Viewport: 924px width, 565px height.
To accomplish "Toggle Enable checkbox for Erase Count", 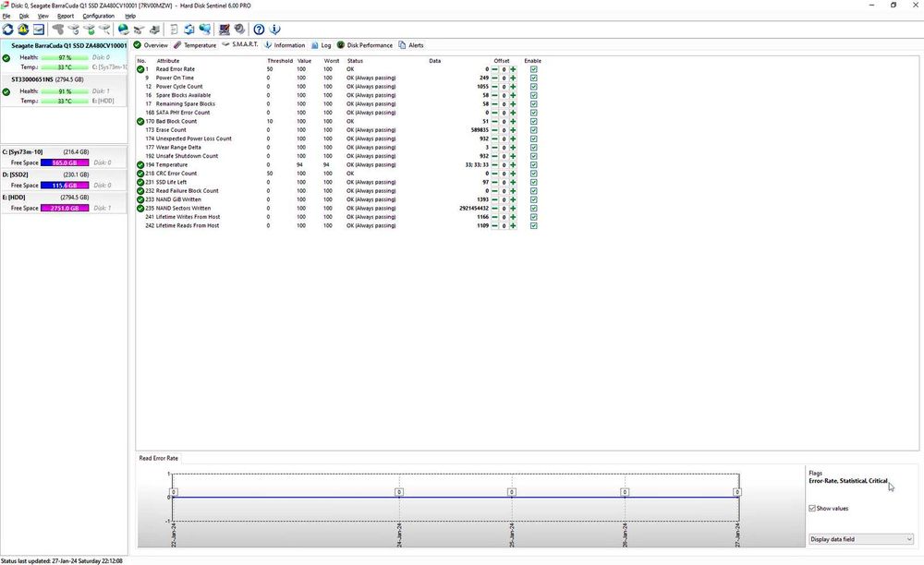I will coord(533,130).
